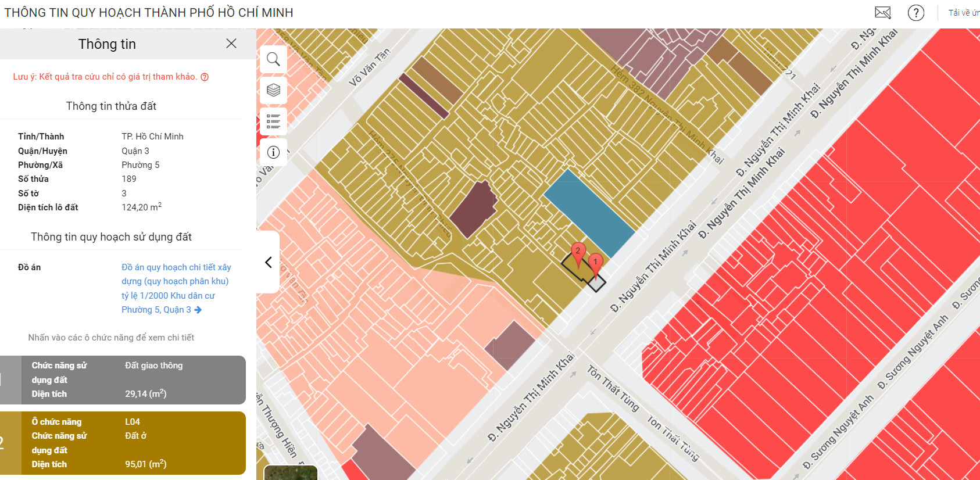980x480 pixels.
Task: Click the envelope mail icon
Action: point(882,13)
